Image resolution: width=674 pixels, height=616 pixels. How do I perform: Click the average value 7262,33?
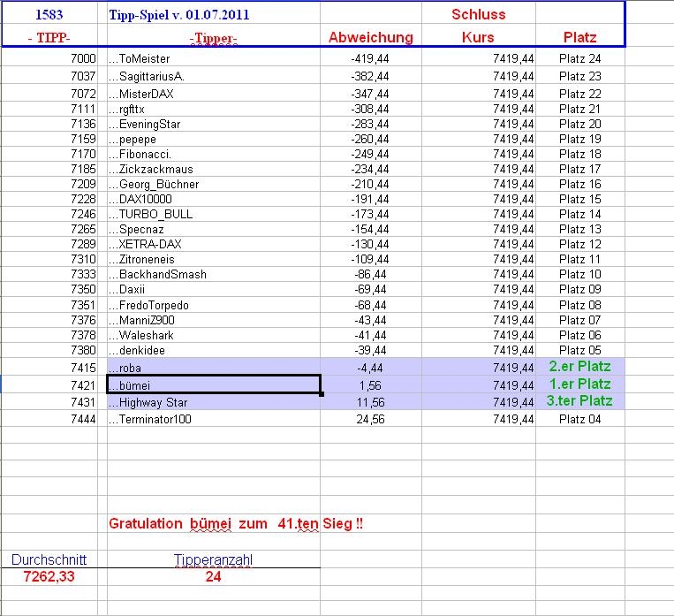tap(49, 576)
